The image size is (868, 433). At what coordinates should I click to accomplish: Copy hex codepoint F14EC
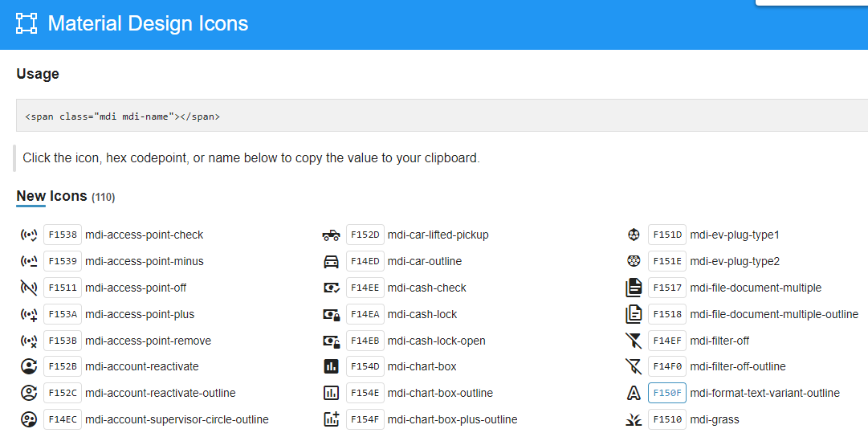click(x=63, y=419)
